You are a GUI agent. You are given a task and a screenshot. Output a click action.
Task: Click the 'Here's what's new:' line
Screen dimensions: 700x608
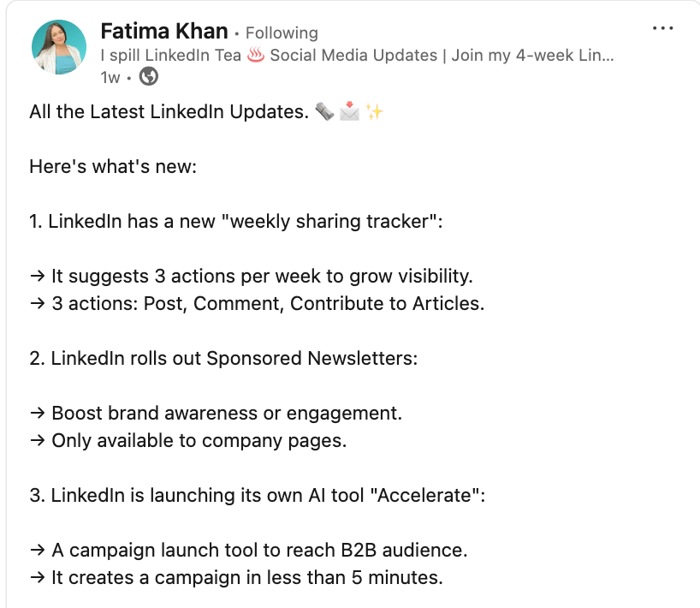coord(113,167)
